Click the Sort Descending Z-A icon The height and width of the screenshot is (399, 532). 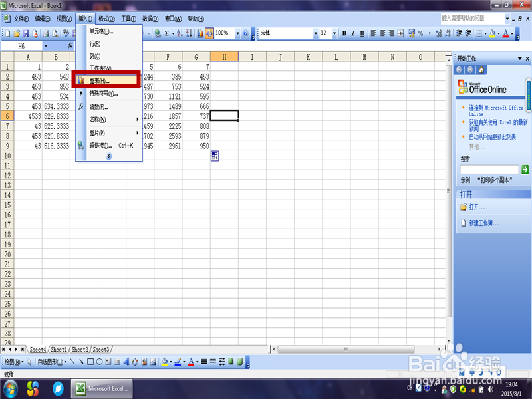(189, 33)
